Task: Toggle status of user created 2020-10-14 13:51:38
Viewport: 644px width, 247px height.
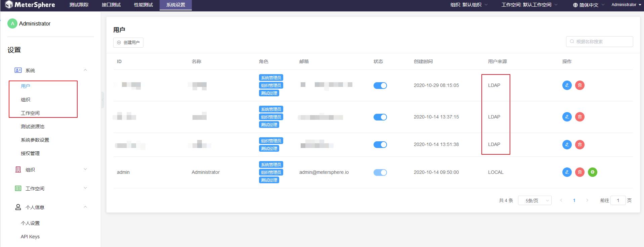Action: pos(380,145)
